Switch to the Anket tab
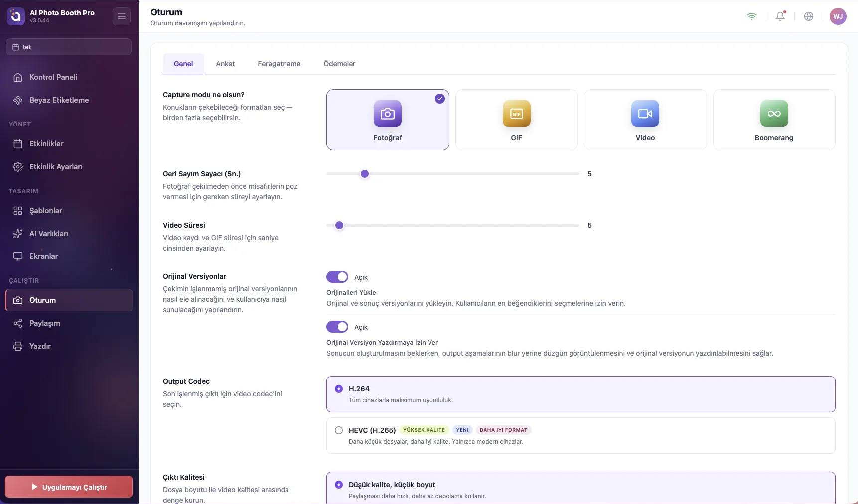The image size is (858, 504). (225, 64)
